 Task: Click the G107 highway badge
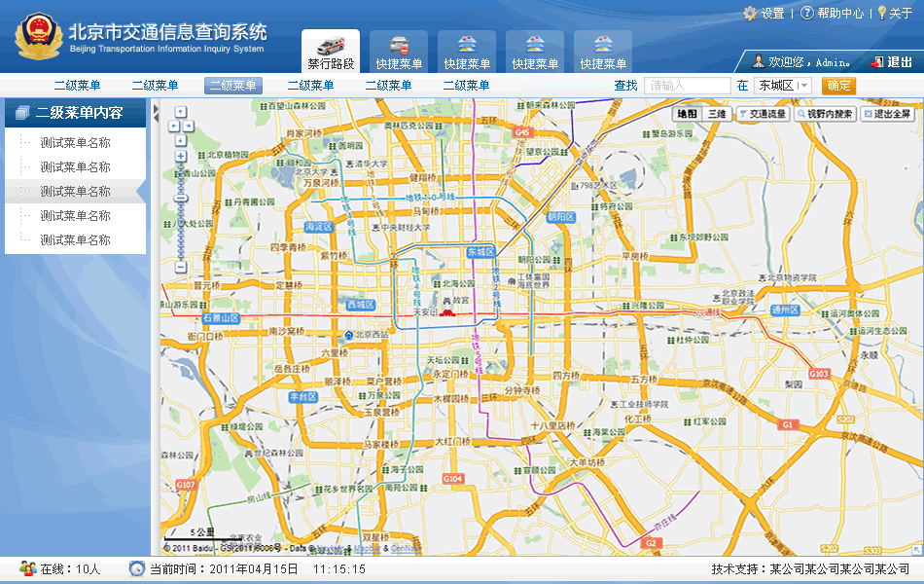click(186, 485)
